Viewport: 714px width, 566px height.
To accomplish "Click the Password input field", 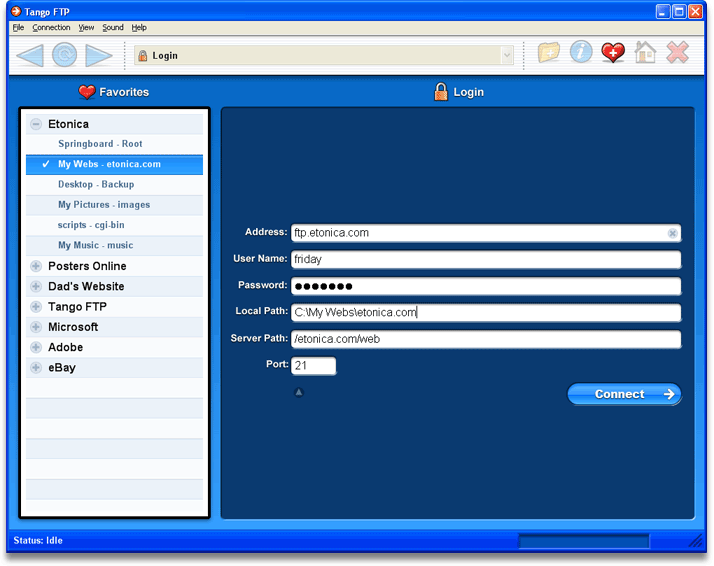I will coord(486,286).
